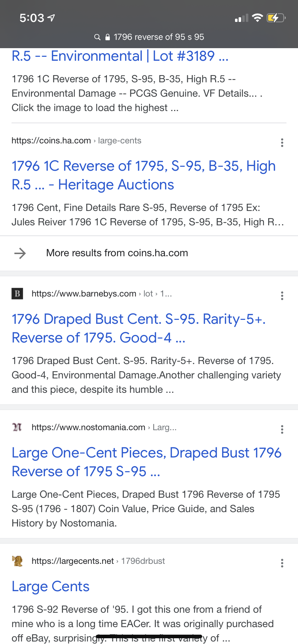The width and height of the screenshot is (298, 644).
Task: Tap the address bar search text
Action: (x=159, y=37)
